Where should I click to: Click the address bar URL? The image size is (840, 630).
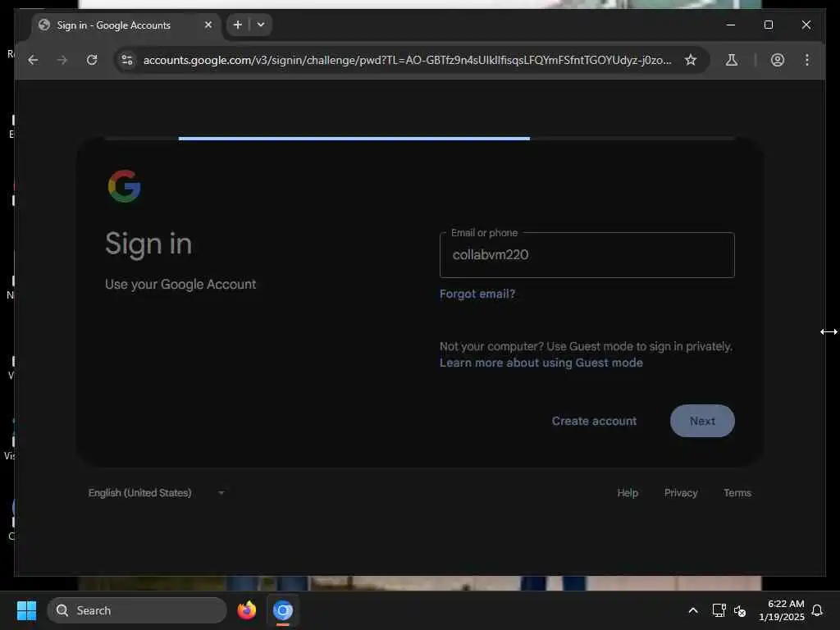(x=407, y=60)
